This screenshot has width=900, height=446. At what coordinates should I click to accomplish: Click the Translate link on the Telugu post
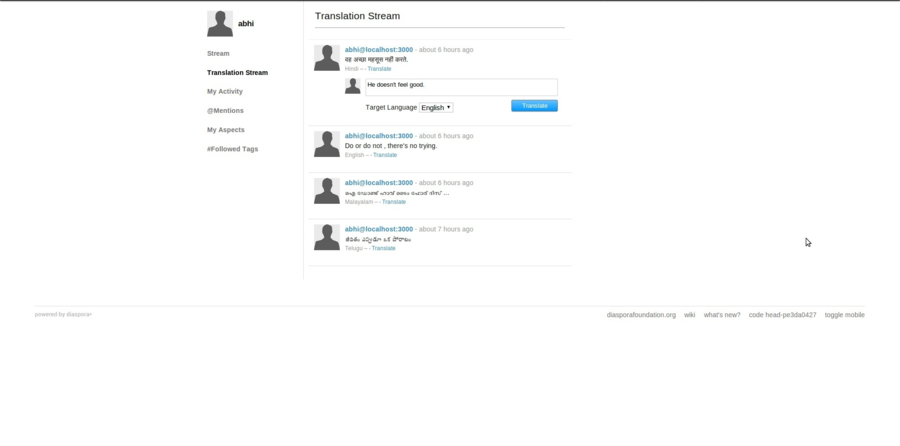tap(384, 248)
